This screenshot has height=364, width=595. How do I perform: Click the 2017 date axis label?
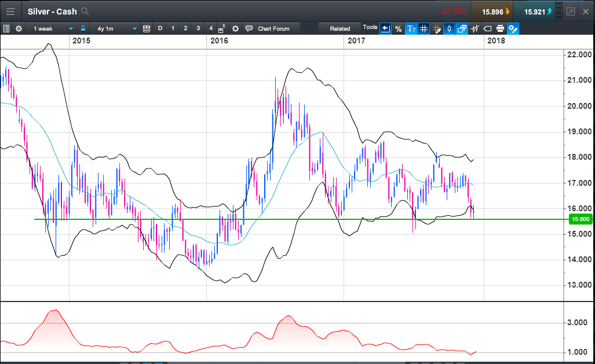coord(356,41)
